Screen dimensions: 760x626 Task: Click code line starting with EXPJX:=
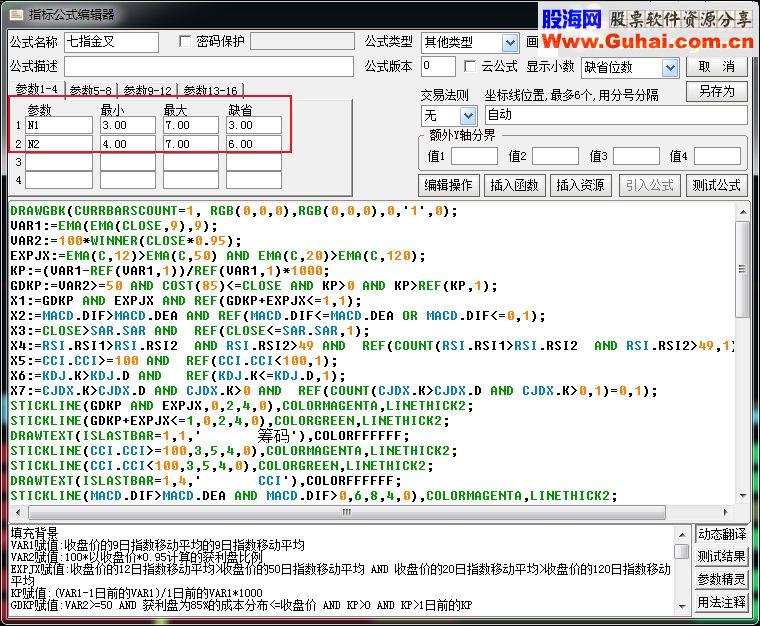[x=217, y=256]
